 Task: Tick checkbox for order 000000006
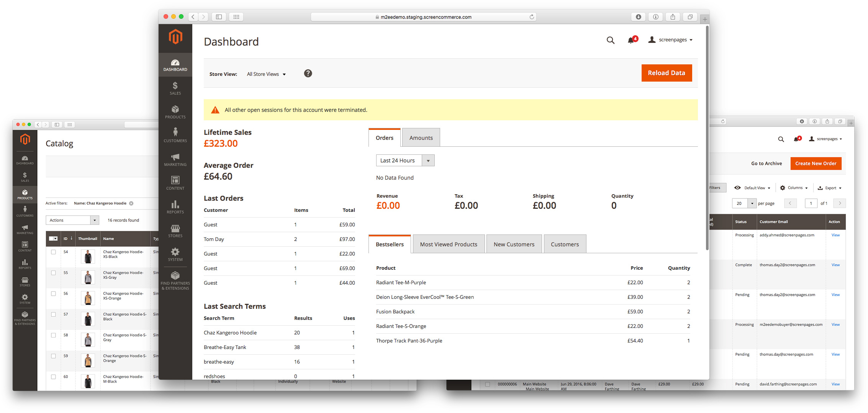[x=488, y=384]
